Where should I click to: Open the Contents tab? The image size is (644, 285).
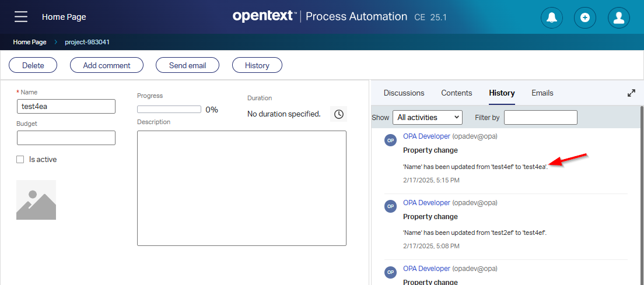[456, 93]
